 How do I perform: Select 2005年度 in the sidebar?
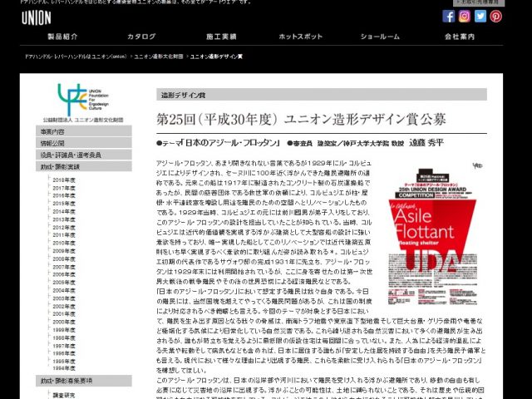tap(64, 283)
